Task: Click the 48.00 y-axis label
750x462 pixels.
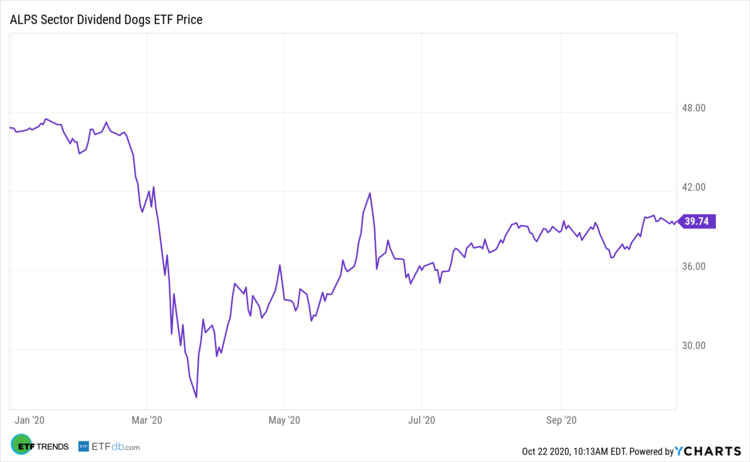Action: 694,108
